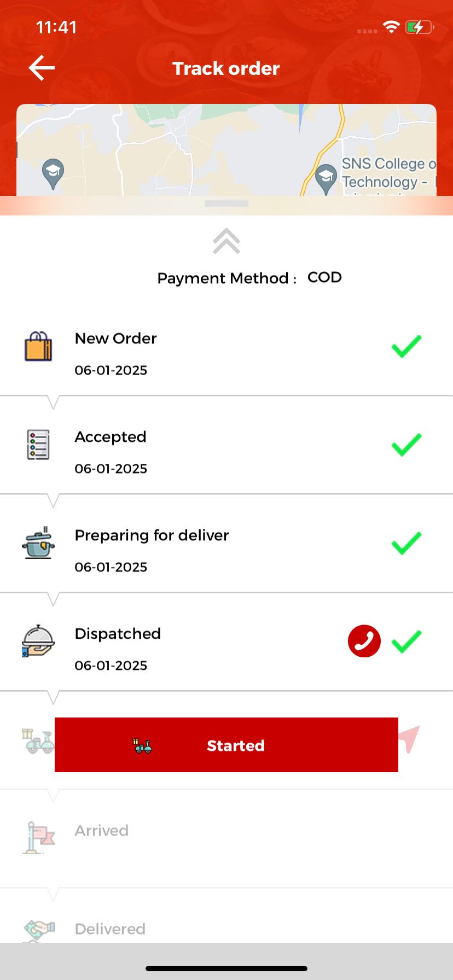This screenshot has width=453, height=980.
Task: Call the delivery person via phone icon
Action: click(x=364, y=641)
